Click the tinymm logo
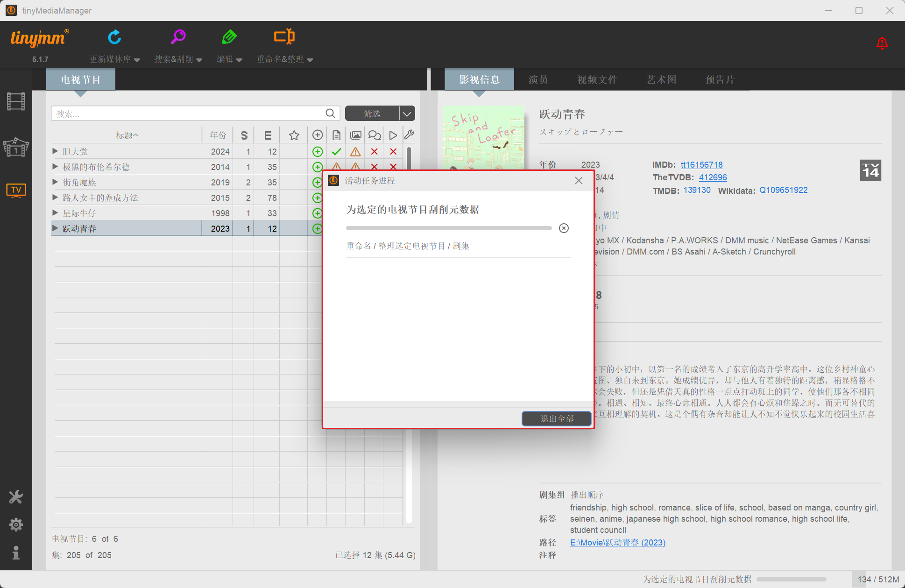Screen dimensions: 905x588 point(40,37)
